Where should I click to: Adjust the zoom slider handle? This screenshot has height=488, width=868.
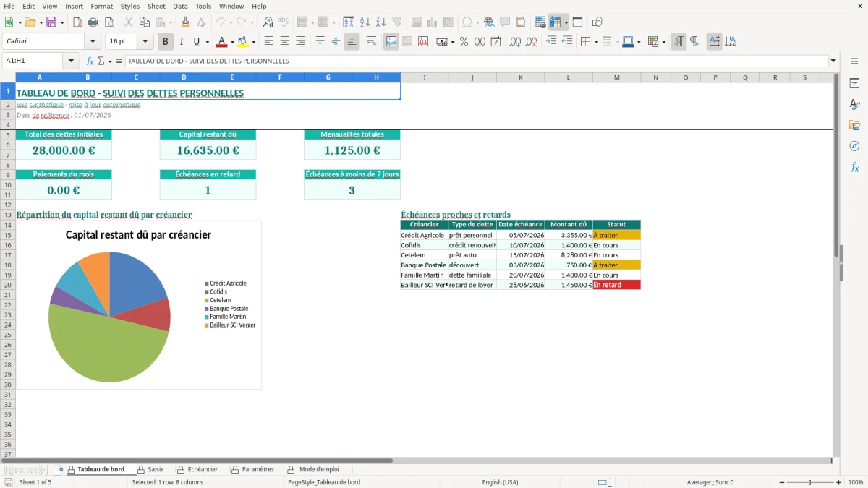[x=809, y=482]
